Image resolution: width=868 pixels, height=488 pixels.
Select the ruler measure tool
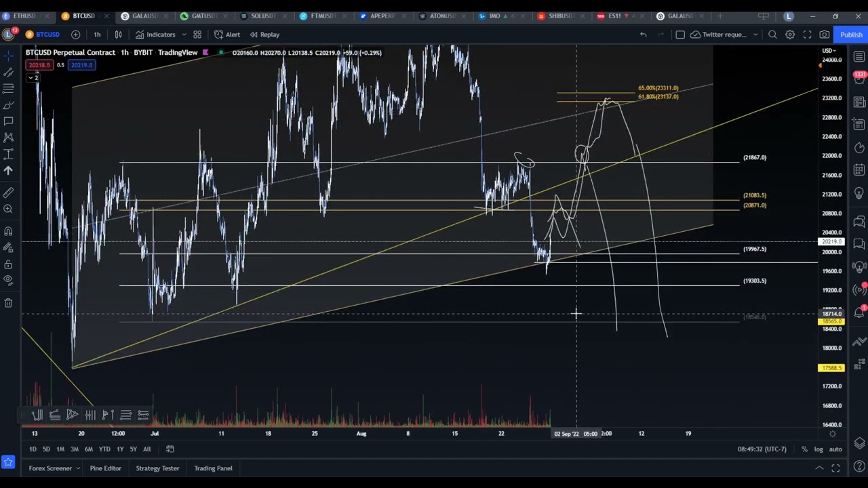point(8,193)
